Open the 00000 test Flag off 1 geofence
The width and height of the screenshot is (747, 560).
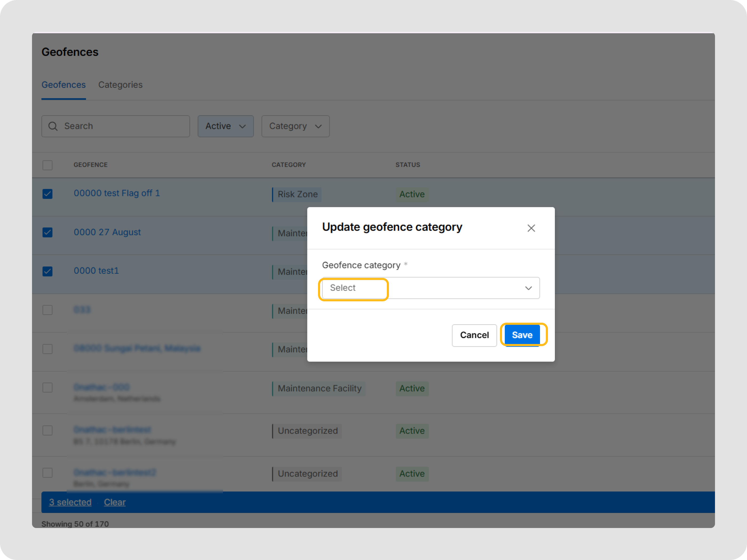point(117,193)
